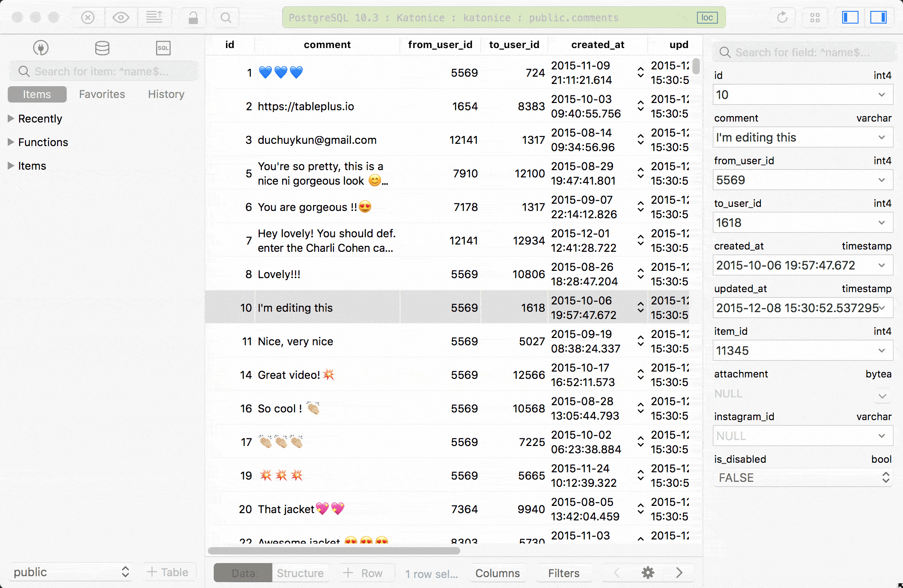
Task: Click the Filters button
Action: coord(564,573)
